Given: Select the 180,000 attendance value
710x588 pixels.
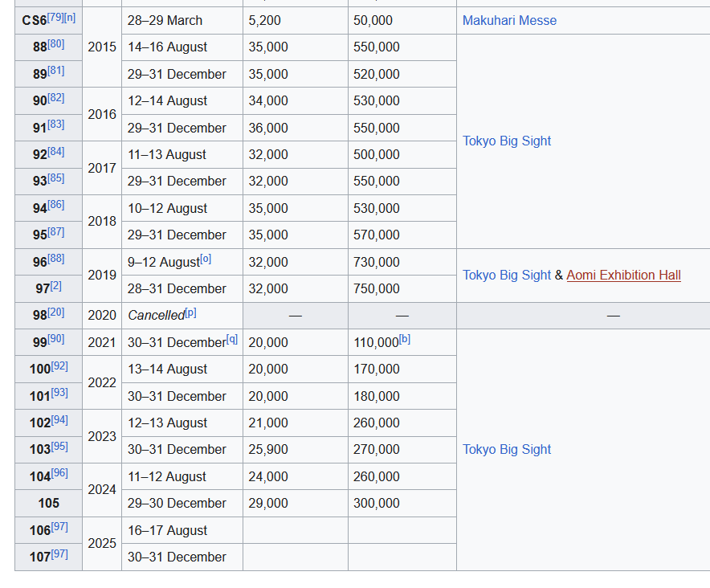Looking at the screenshot, I should (x=376, y=396).
